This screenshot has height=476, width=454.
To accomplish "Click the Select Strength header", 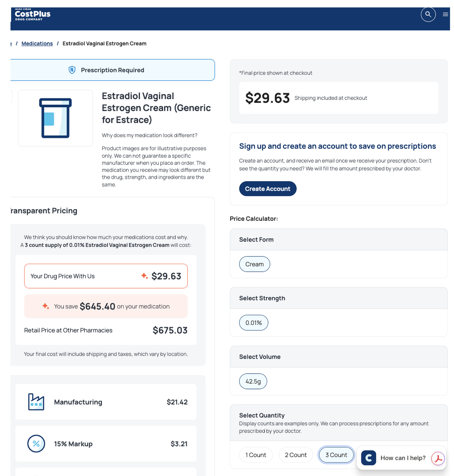I will pyautogui.click(x=339, y=298).
